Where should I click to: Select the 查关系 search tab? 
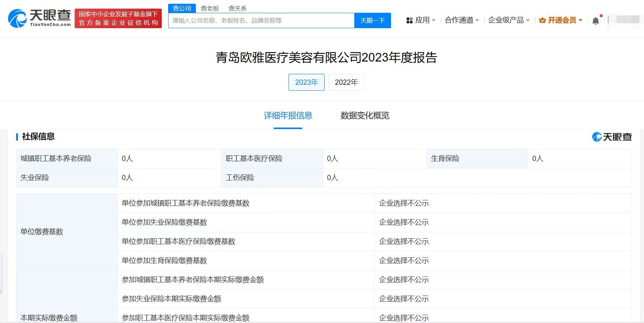click(238, 8)
